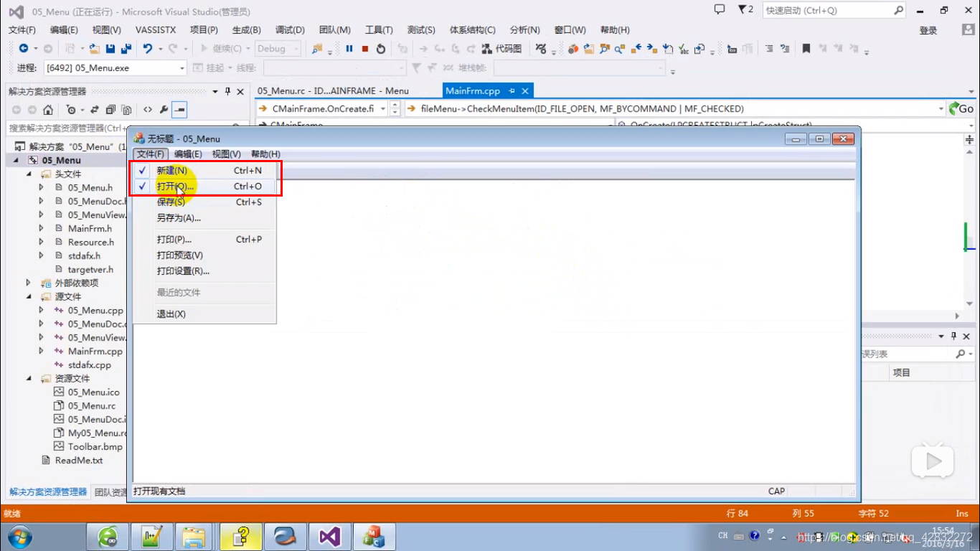Click the View Code angle-brackets icon

pos(147,110)
